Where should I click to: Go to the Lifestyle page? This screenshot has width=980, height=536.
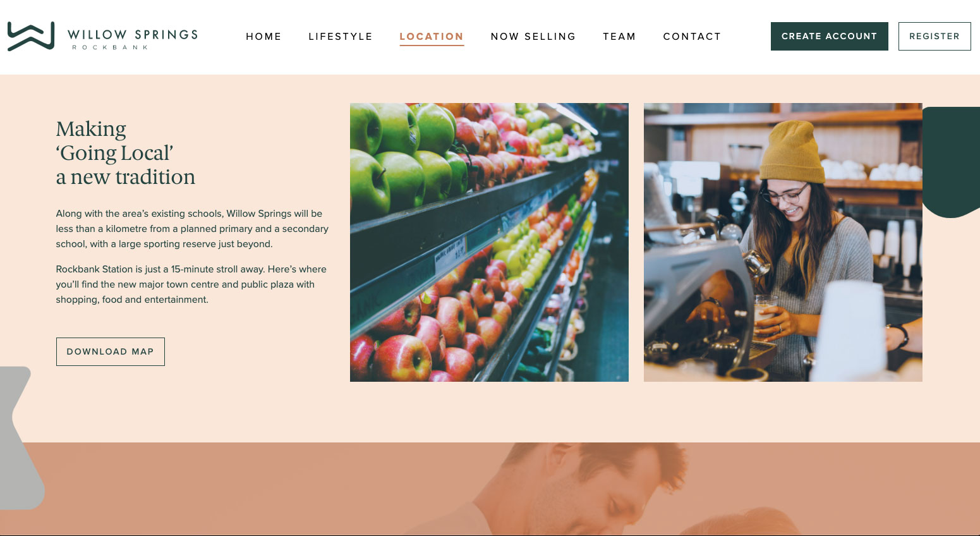pos(341,37)
